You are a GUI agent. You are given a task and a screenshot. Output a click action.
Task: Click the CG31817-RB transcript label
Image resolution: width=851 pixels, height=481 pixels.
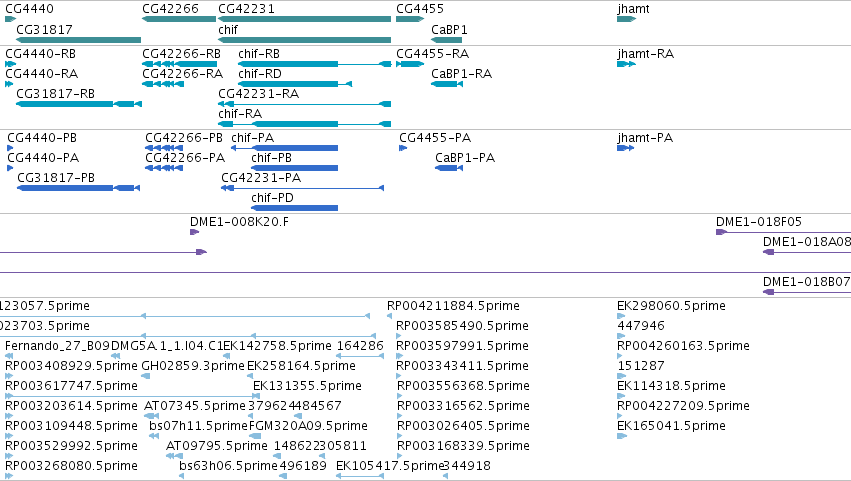(55, 93)
